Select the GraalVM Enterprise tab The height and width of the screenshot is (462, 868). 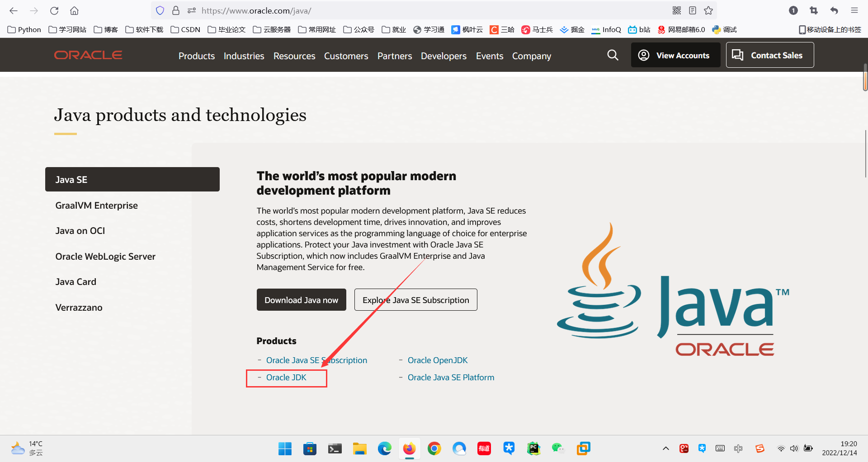point(97,205)
